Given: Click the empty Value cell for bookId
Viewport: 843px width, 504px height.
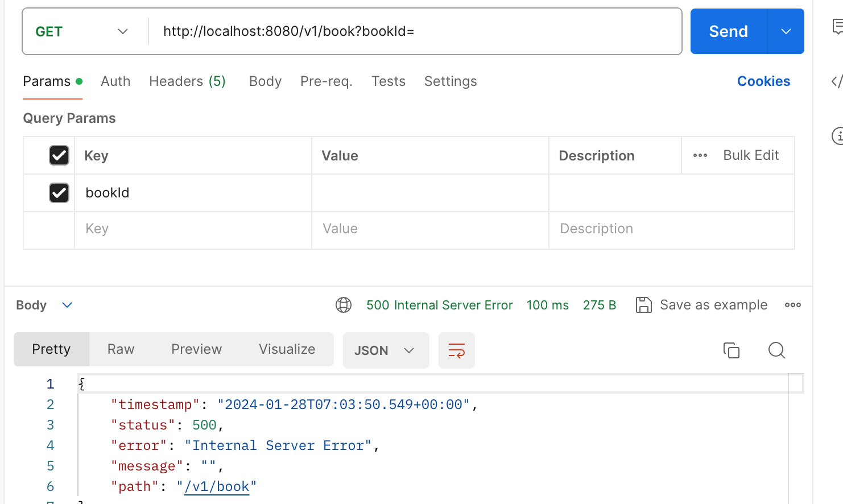Looking at the screenshot, I should point(430,193).
